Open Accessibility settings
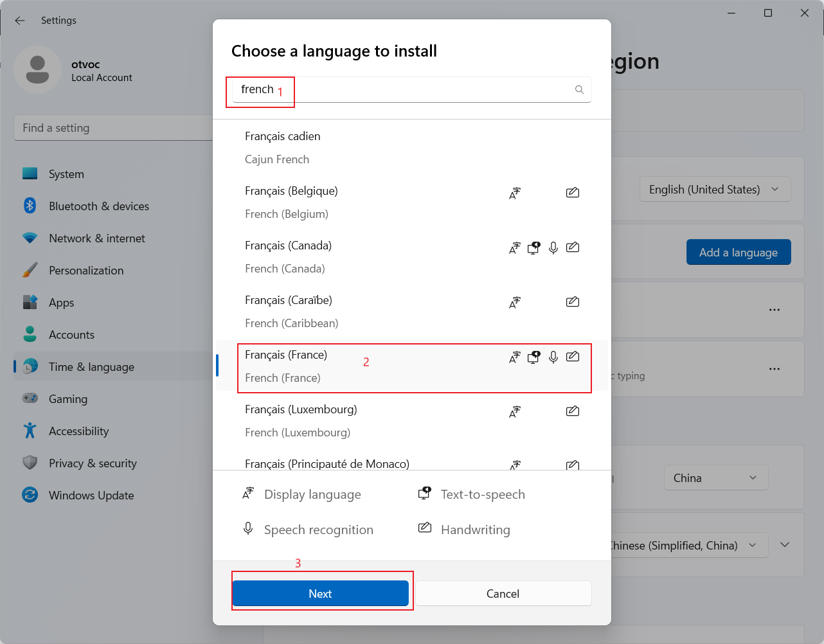 click(x=113, y=431)
